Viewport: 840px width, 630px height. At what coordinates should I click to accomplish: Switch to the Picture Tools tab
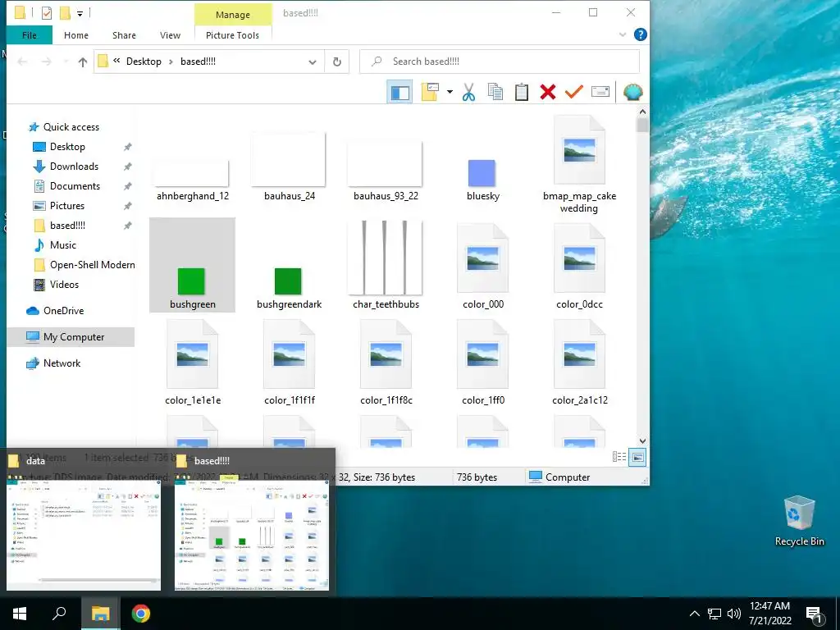tap(232, 35)
